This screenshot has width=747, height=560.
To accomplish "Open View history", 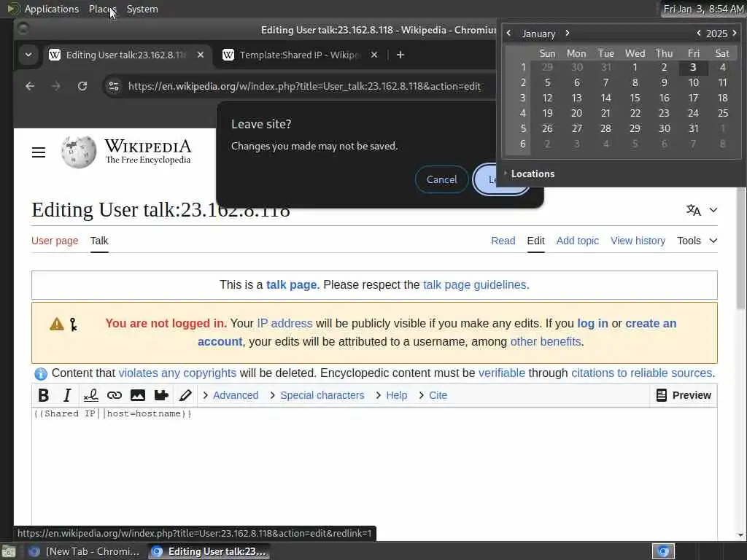I will [x=638, y=241].
